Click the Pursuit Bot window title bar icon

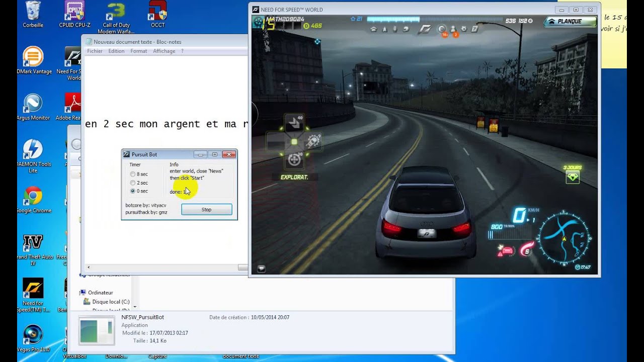(127, 154)
